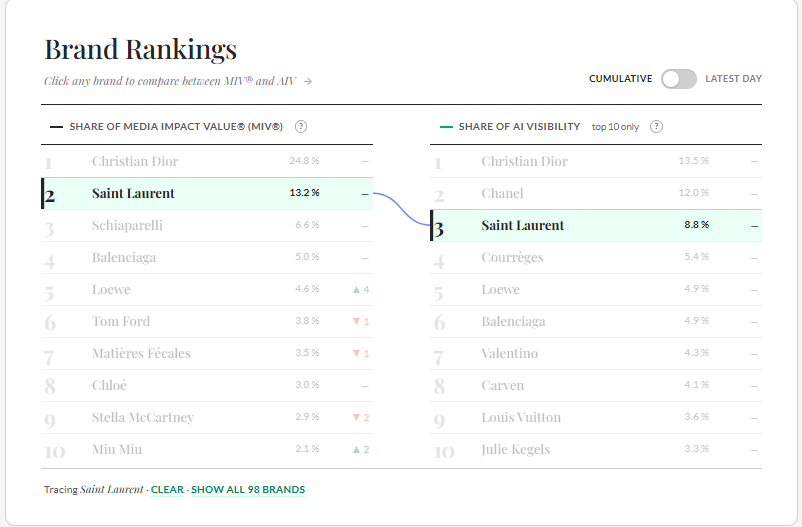
Task: Click the Brand Rankings title
Action: pos(141,50)
